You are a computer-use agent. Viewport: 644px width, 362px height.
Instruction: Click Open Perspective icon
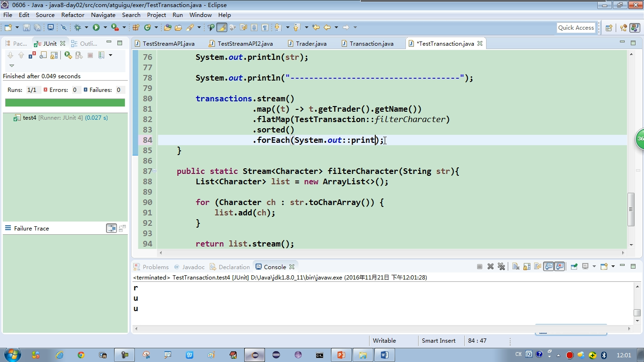[609, 28]
